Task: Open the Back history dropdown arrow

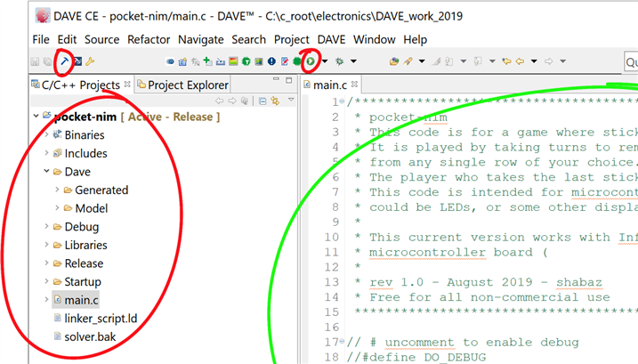Action: 534,61
